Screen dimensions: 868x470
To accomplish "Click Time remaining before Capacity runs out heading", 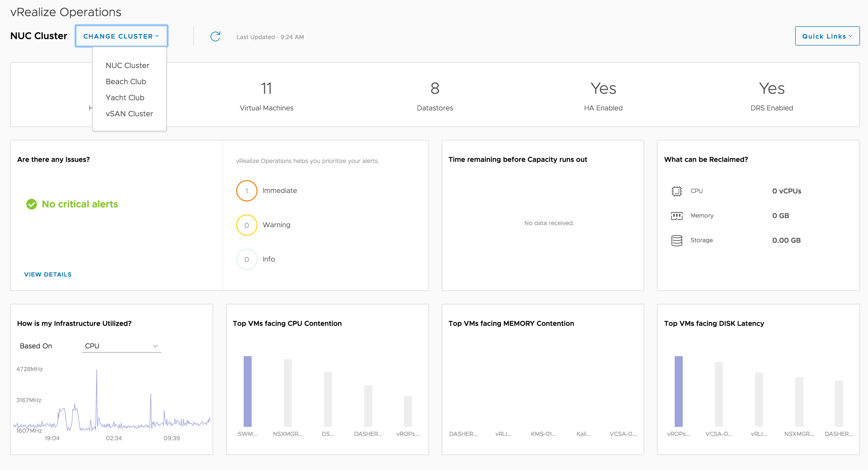I will [x=518, y=159].
